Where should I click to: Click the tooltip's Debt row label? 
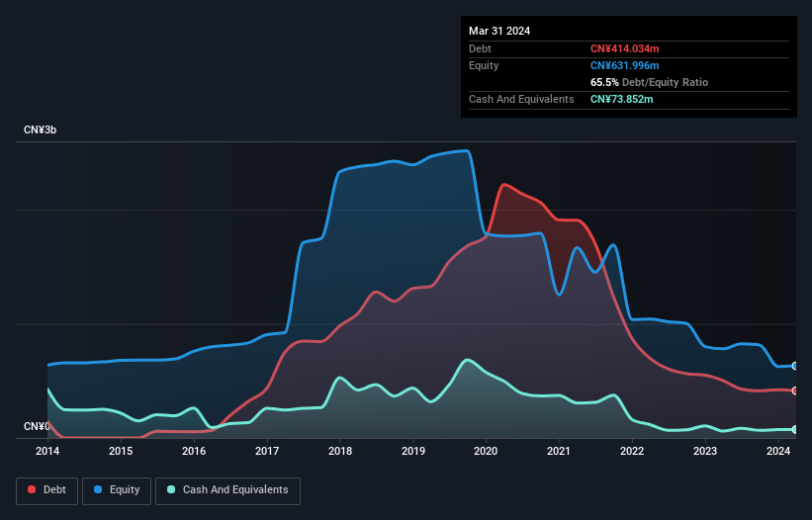tap(480, 48)
